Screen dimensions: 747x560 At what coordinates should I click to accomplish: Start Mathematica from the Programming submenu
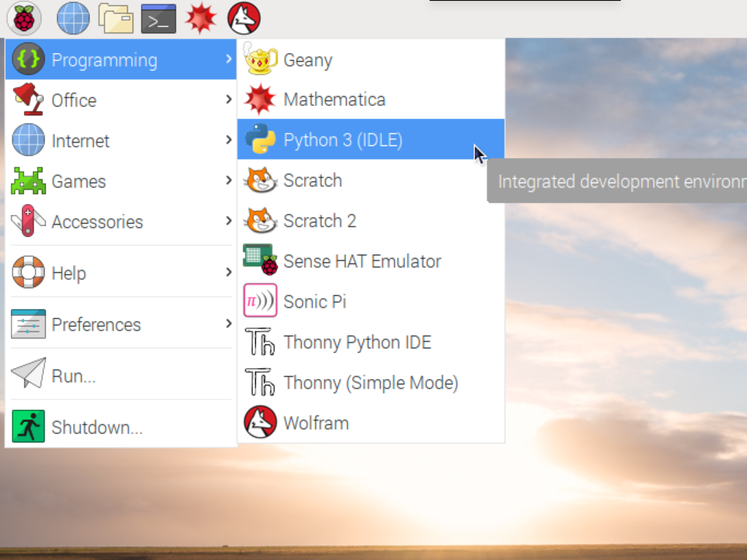pyautogui.click(x=371, y=99)
